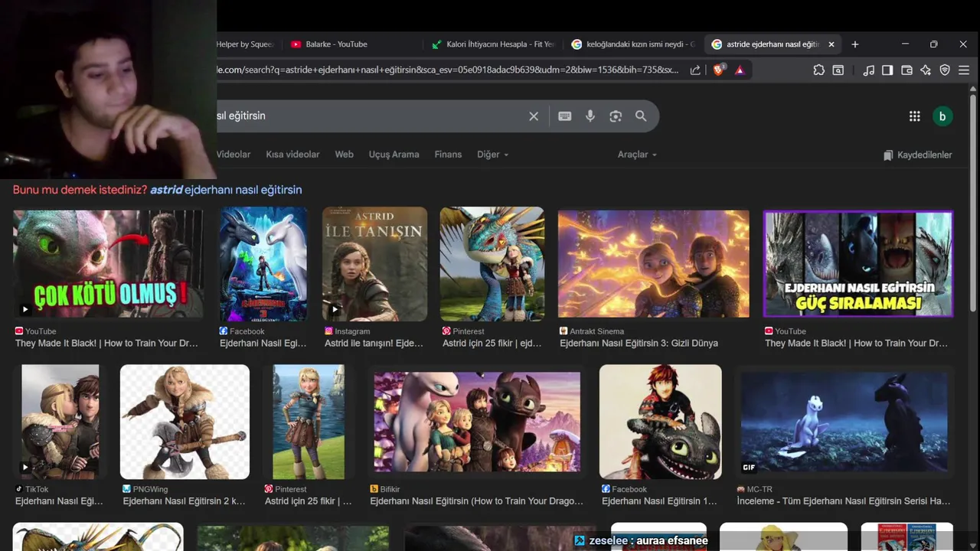Open the Antrakt Sinema golden couple image

pyautogui.click(x=654, y=264)
